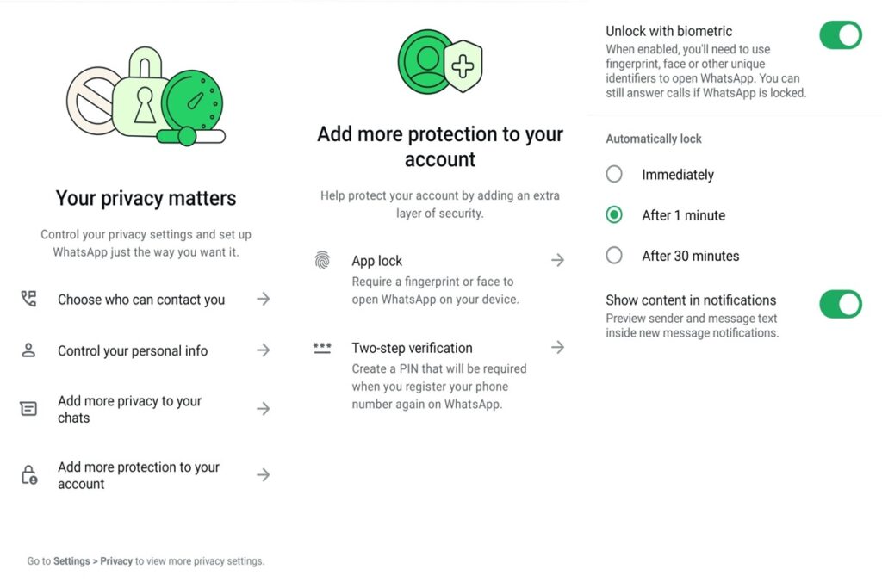
Task: Click the person icon next to Control your personal info
Action: 28,350
